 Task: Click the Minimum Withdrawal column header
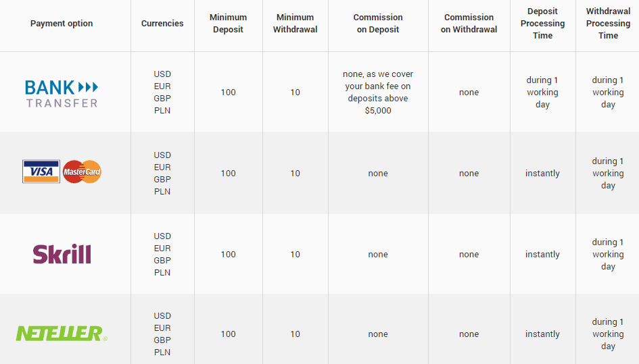[295, 24]
